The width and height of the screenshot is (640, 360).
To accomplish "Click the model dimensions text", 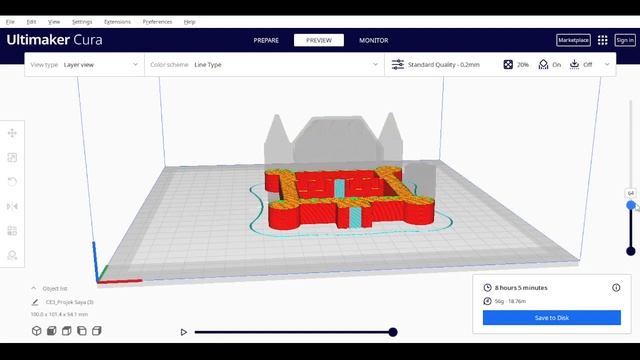I will (x=59, y=314).
